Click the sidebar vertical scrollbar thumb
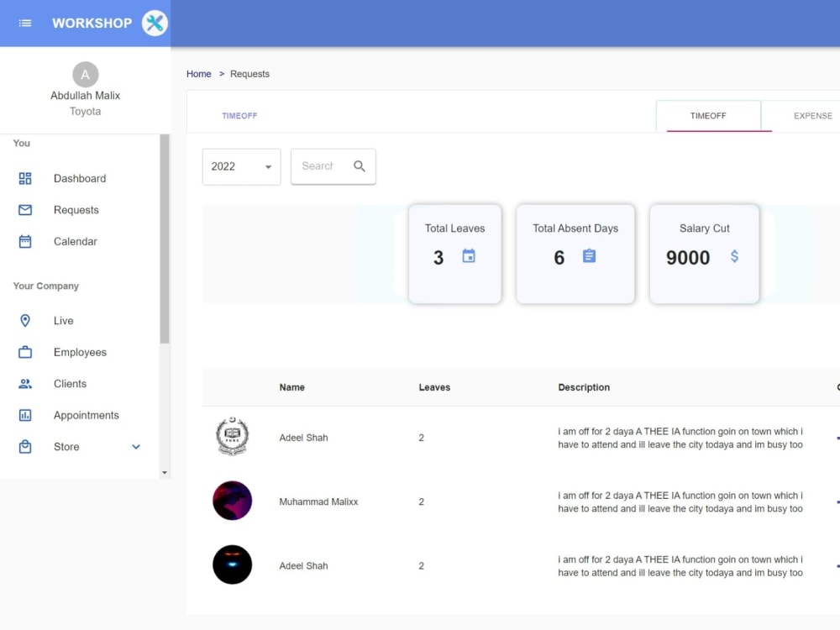840x630 pixels. 165,239
